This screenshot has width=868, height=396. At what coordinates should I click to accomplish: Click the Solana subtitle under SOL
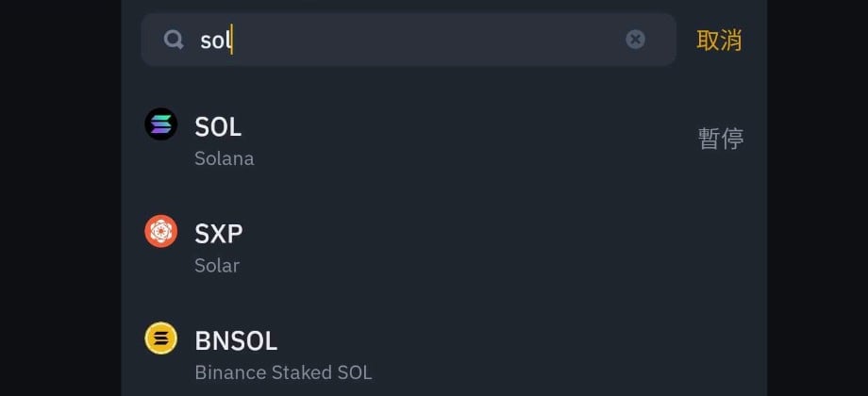(225, 158)
